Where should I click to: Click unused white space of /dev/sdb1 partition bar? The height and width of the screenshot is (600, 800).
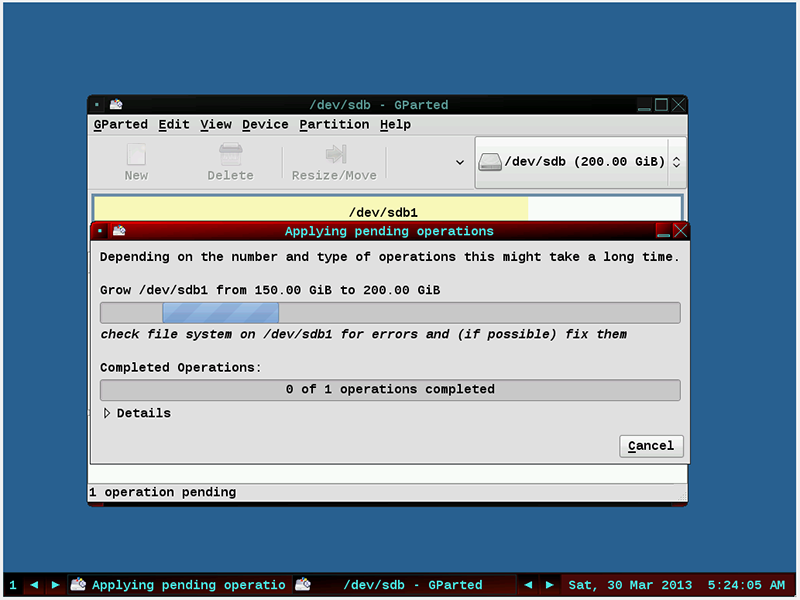(x=605, y=210)
